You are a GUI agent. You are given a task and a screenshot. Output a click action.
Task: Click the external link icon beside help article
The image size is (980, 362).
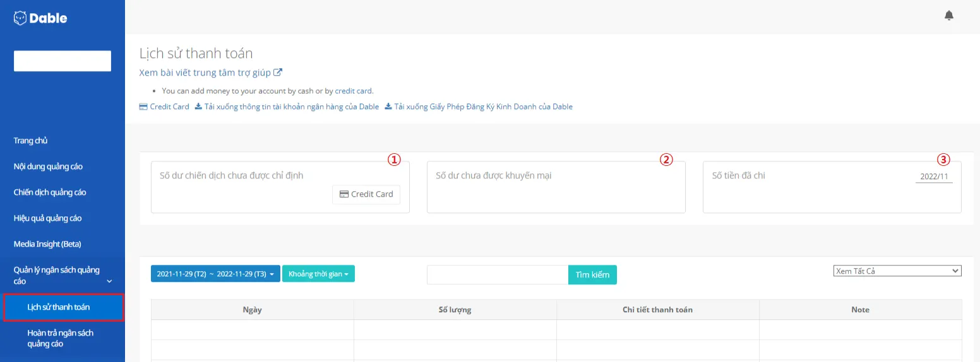pos(278,73)
